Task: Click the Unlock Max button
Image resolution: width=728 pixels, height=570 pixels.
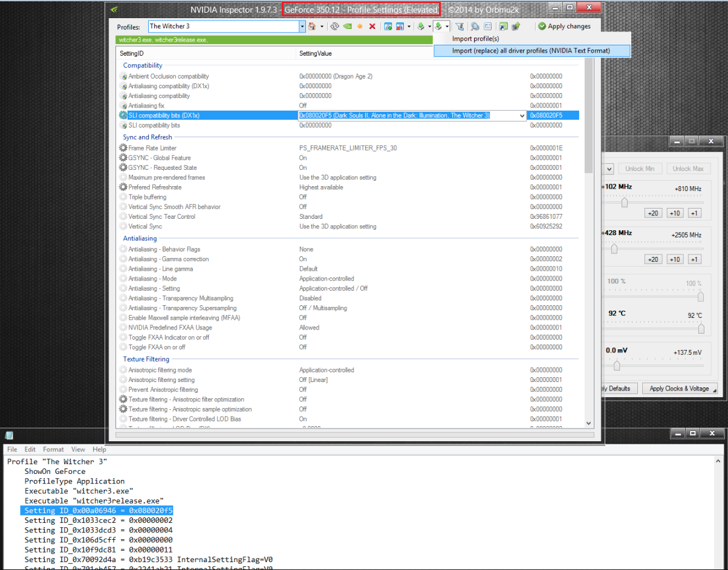Action: click(x=690, y=169)
